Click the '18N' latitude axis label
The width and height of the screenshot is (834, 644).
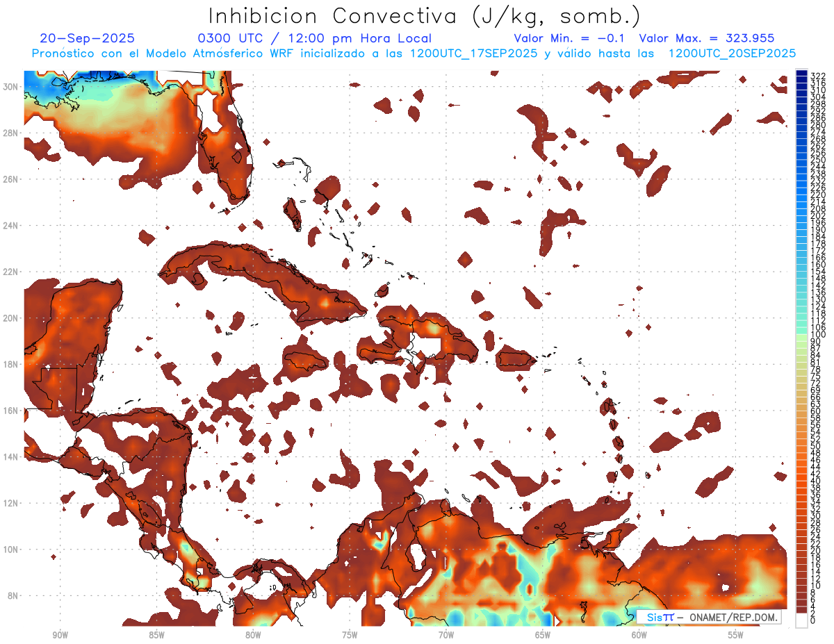click(x=12, y=364)
